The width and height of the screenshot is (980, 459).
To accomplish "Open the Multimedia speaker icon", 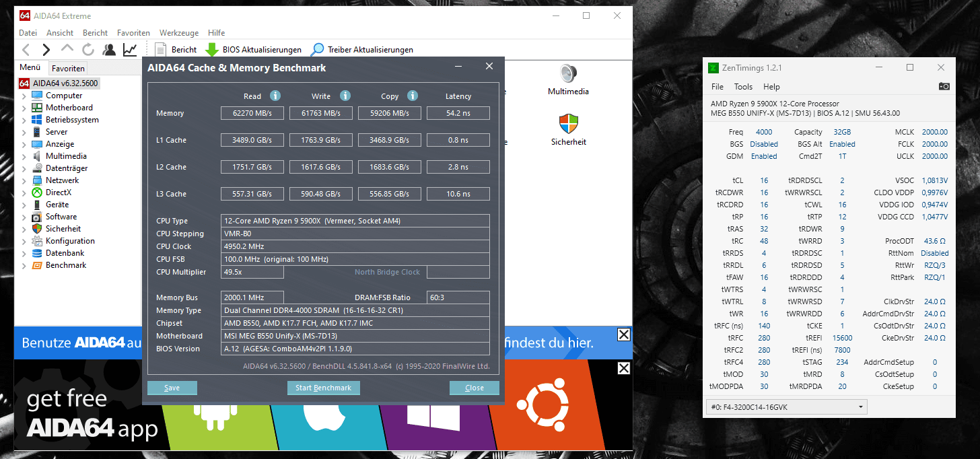I will [568, 73].
